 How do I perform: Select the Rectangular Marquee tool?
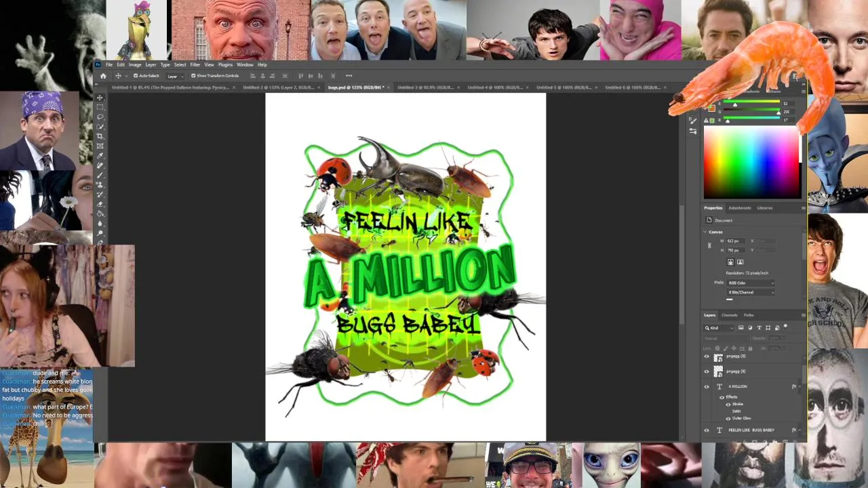100,107
